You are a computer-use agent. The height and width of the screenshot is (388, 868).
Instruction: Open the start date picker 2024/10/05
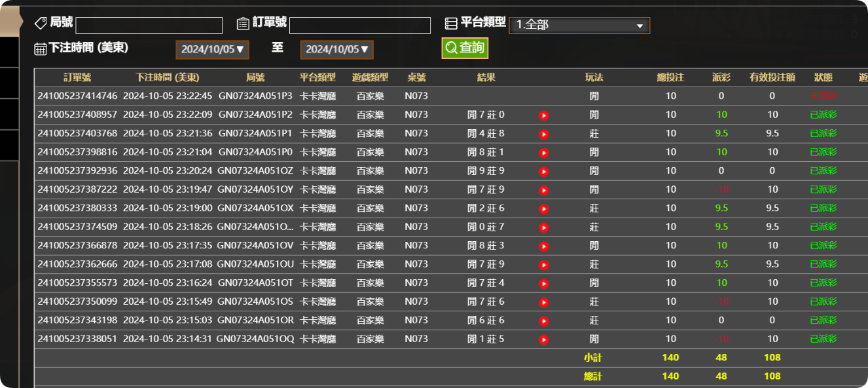click(x=212, y=48)
